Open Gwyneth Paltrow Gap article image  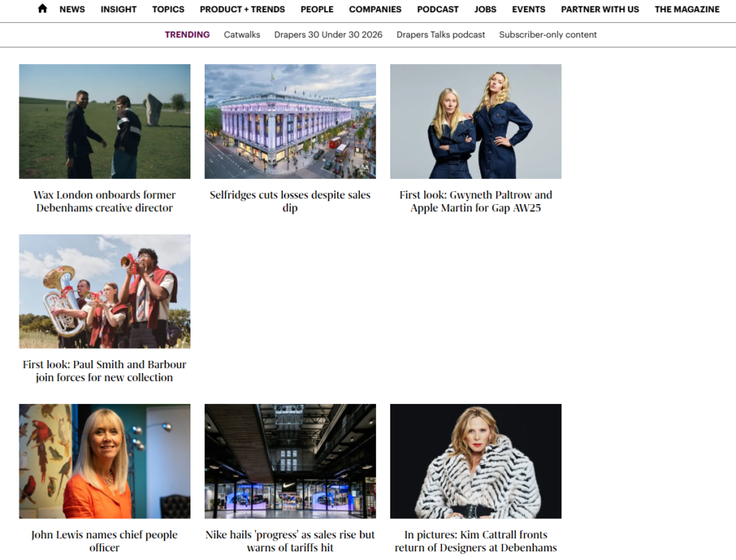tap(475, 121)
